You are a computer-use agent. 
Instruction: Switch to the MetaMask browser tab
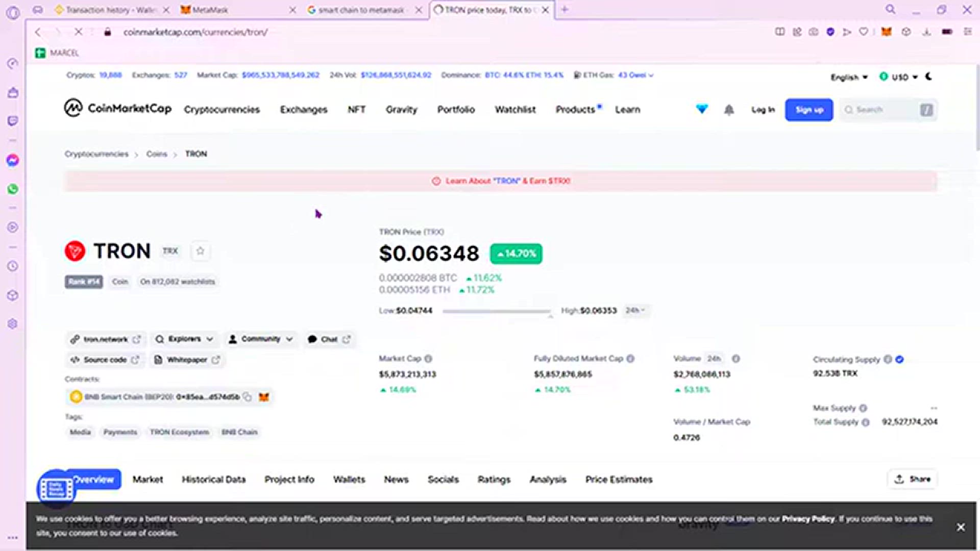[x=237, y=10]
